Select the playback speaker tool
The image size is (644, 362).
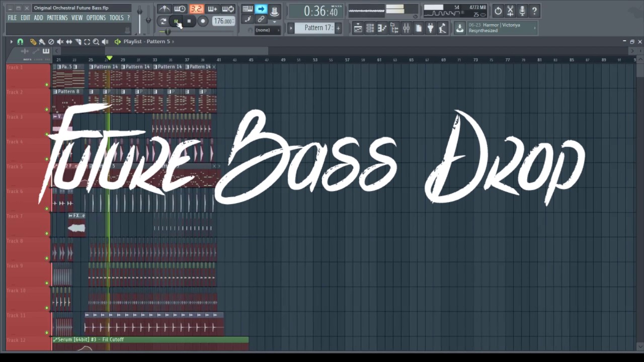105,42
